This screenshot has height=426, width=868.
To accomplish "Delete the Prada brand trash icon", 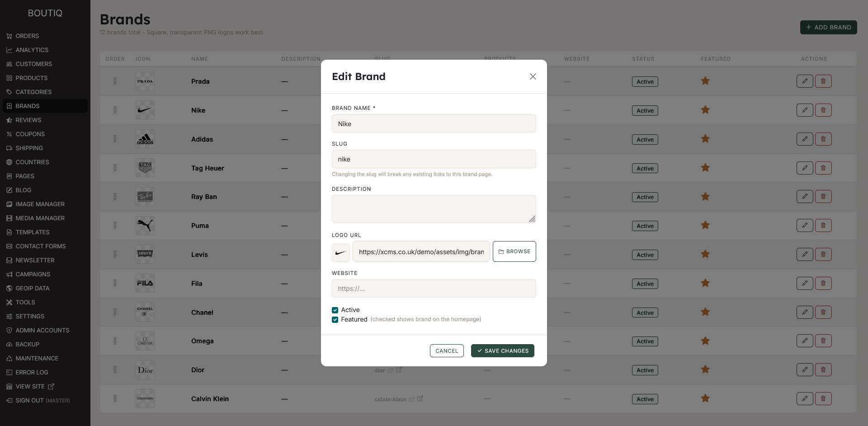I will coord(823,81).
